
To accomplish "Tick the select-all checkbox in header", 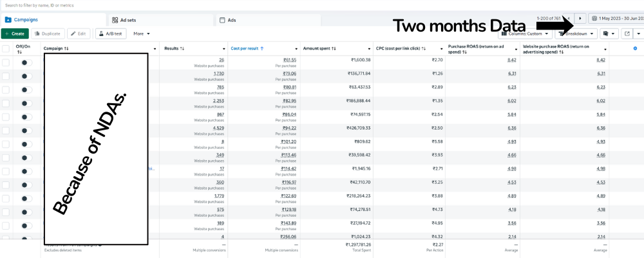I will coord(6,48).
